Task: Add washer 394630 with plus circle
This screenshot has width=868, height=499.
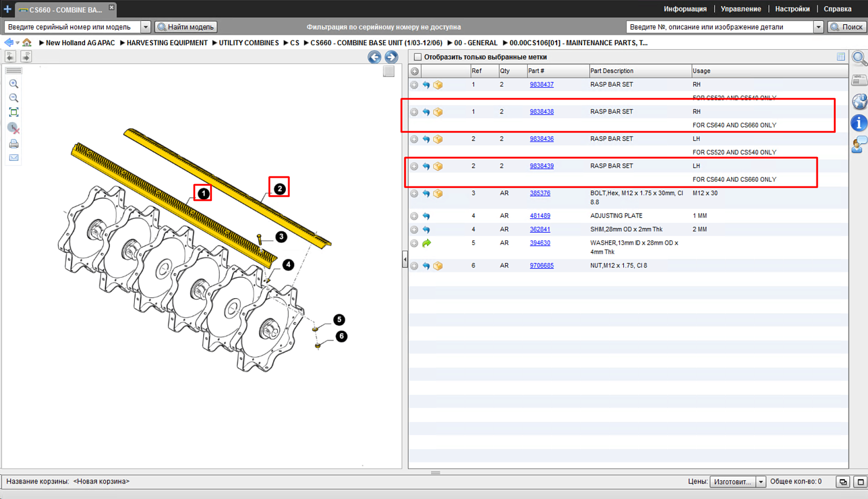Action: [414, 243]
